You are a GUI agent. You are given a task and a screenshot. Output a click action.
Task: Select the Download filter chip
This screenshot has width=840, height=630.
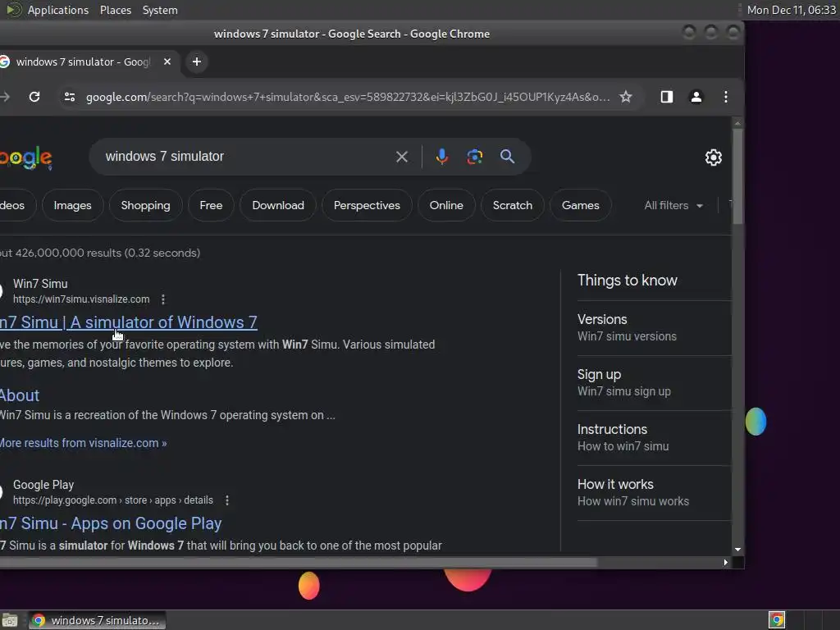278,205
